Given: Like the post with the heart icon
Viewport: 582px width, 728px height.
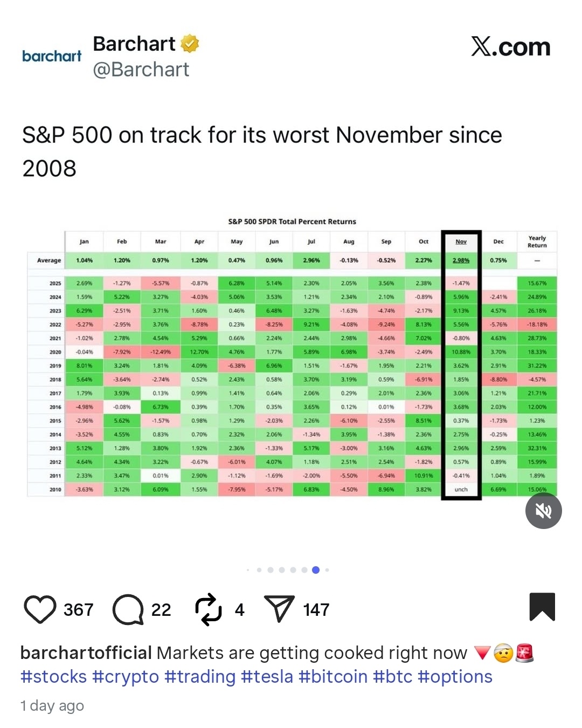Looking at the screenshot, I should (40, 609).
